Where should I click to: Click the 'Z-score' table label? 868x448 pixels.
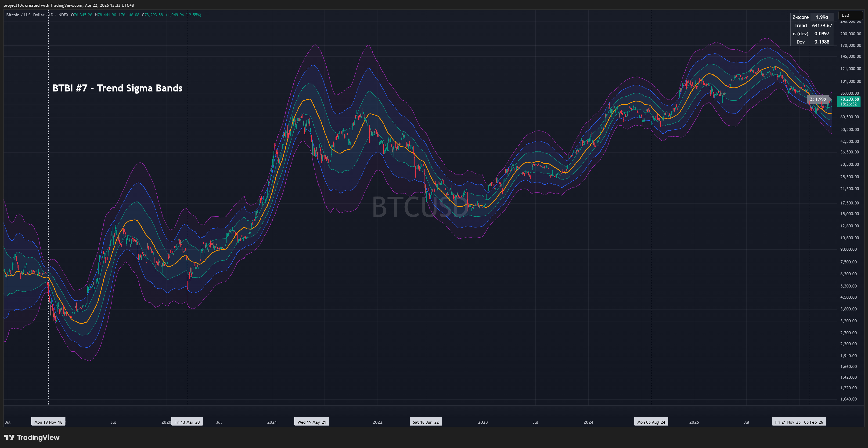coord(800,17)
